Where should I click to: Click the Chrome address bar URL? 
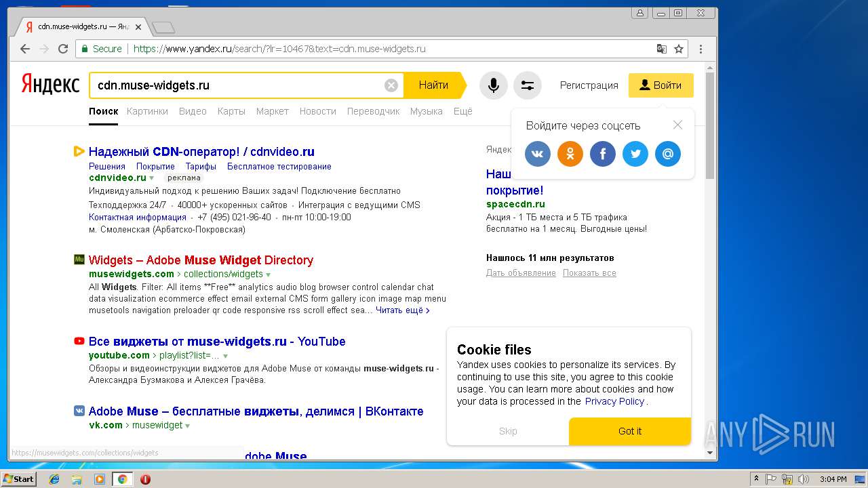pos(279,49)
